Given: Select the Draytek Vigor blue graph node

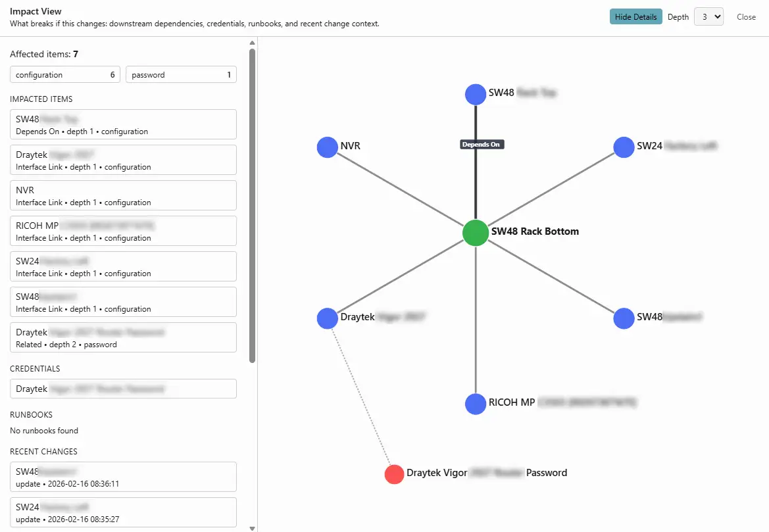Looking at the screenshot, I should click(x=327, y=318).
